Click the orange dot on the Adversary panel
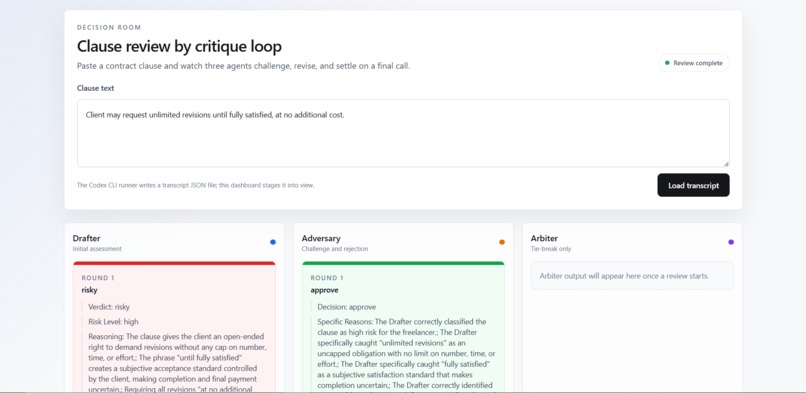 click(502, 242)
